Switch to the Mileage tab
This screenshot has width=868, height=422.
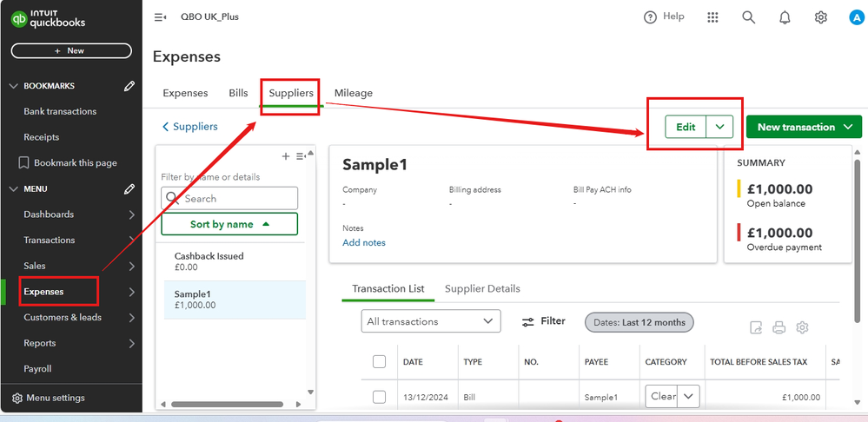[353, 93]
